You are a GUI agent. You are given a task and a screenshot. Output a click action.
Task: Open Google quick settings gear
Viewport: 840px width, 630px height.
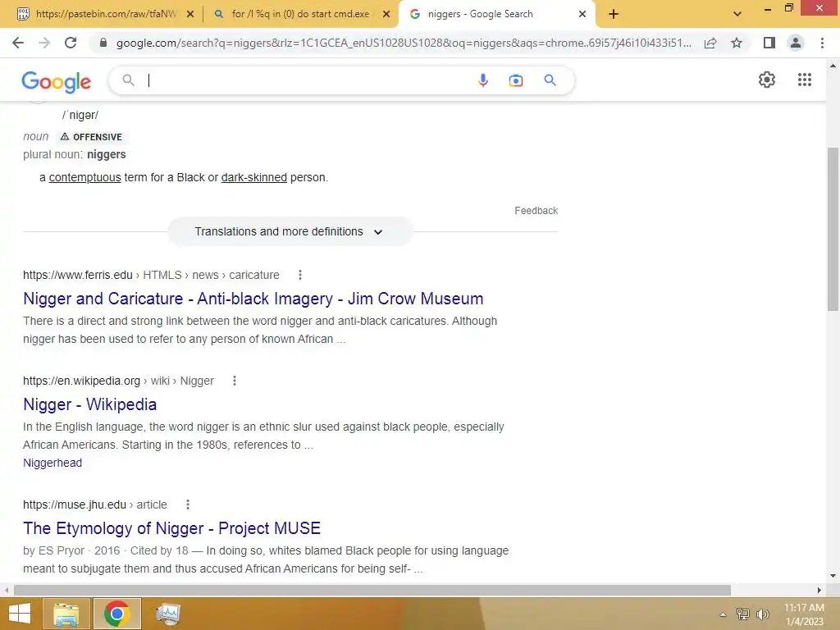(767, 80)
